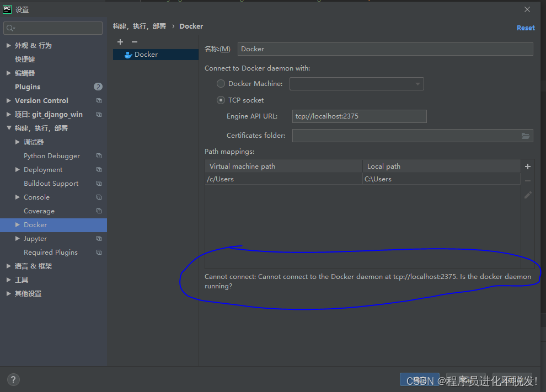Collapse the 构建, 执行, 部署 section

pyautogui.click(x=8, y=128)
